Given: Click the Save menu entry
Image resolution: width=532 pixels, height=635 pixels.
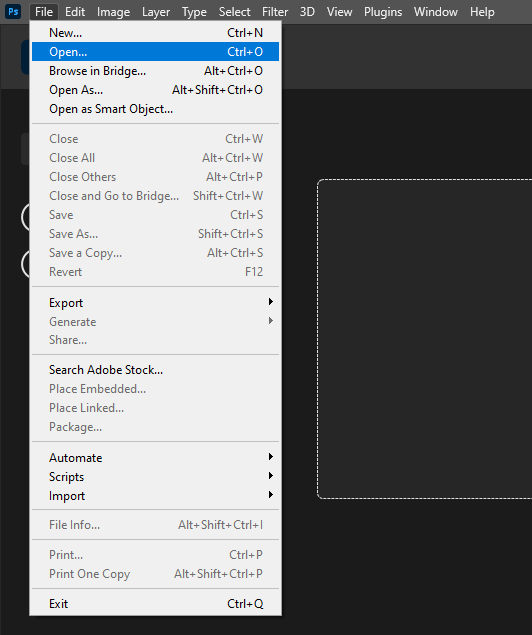Looking at the screenshot, I should (155, 215).
